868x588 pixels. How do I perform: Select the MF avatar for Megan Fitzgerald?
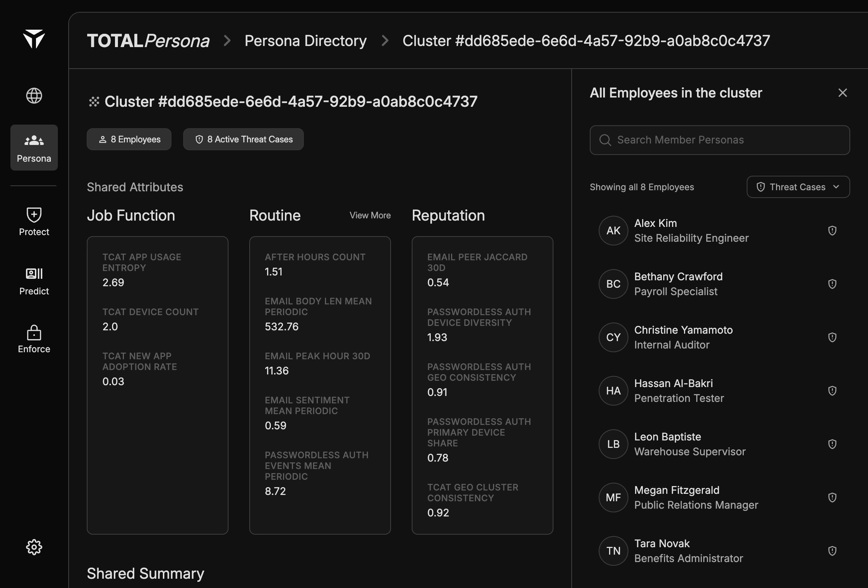coord(613,498)
